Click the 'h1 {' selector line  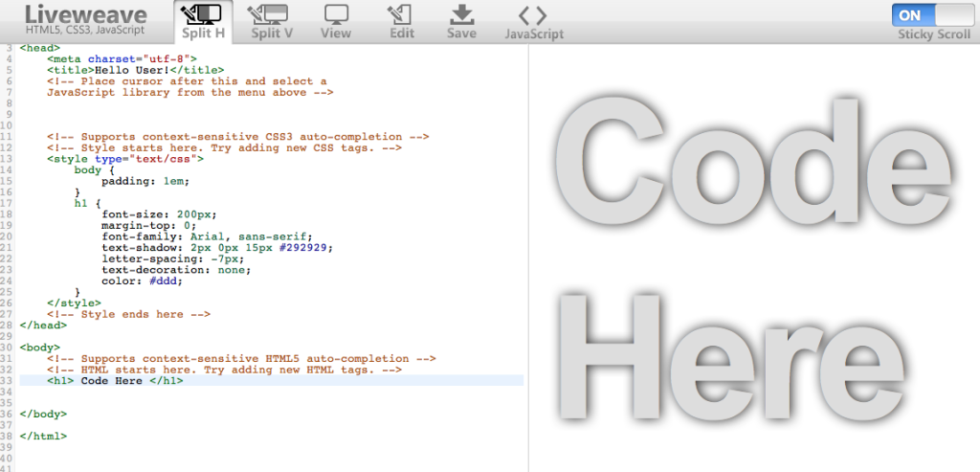(x=87, y=204)
